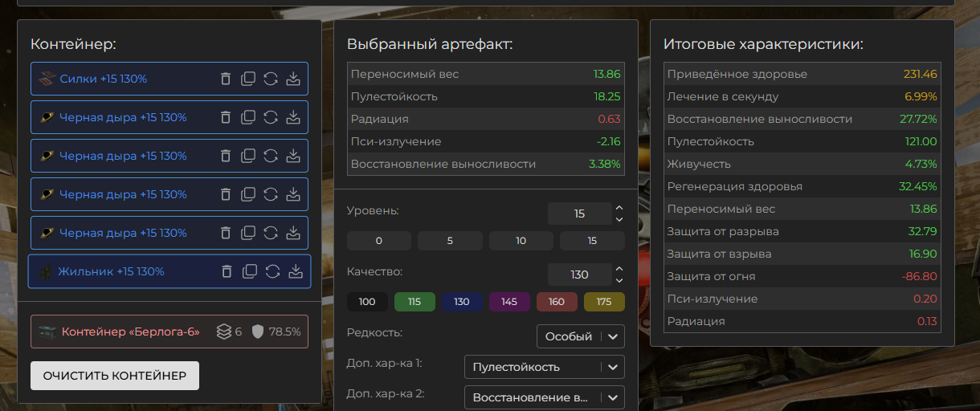This screenshot has width=980, height=411.
Task: Click the replace icon on Силки row
Action: 271,79
